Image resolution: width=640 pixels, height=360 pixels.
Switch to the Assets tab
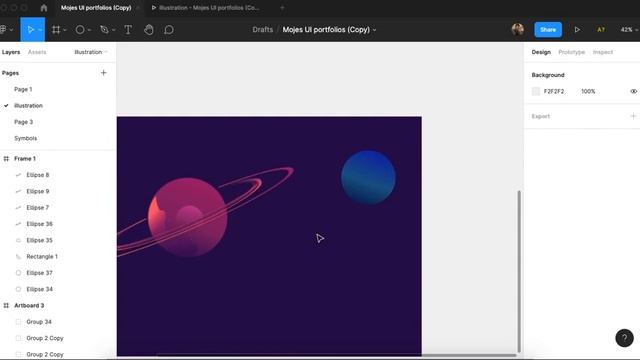pyautogui.click(x=37, y=52)
